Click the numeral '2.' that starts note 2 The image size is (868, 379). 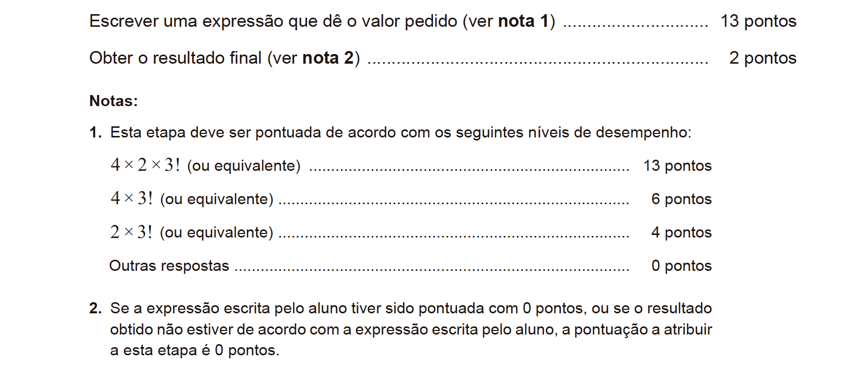[96, 308]
